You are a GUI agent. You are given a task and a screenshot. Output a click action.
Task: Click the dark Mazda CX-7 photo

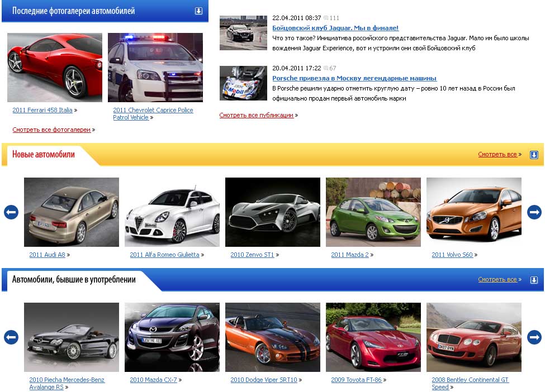coord(172,337)
